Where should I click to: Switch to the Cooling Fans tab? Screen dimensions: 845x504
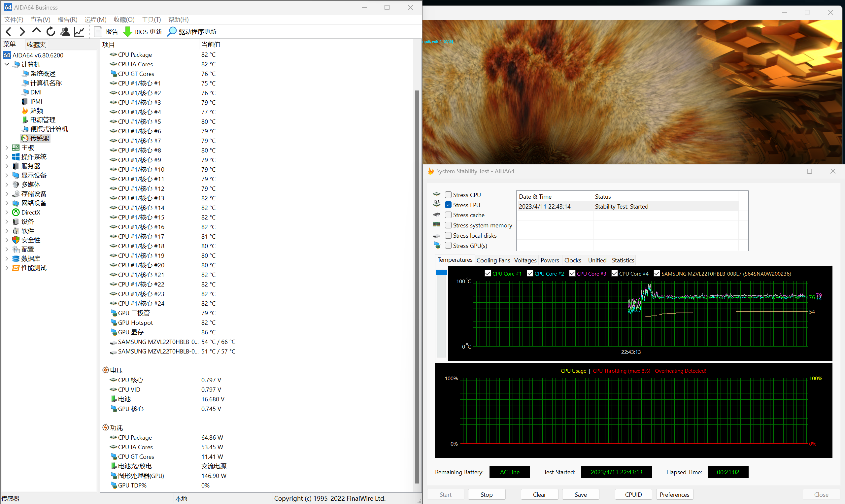click(x=493, y=260)
